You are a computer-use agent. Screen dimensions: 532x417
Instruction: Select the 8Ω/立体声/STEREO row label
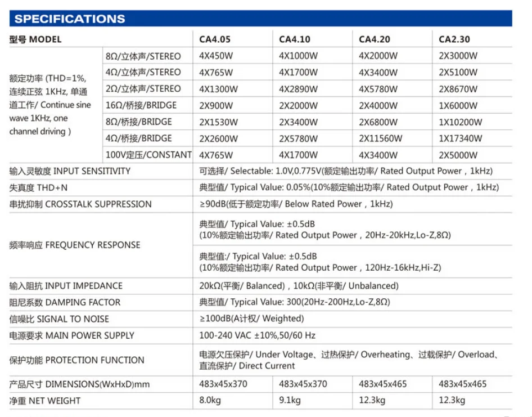coord(143,56)
